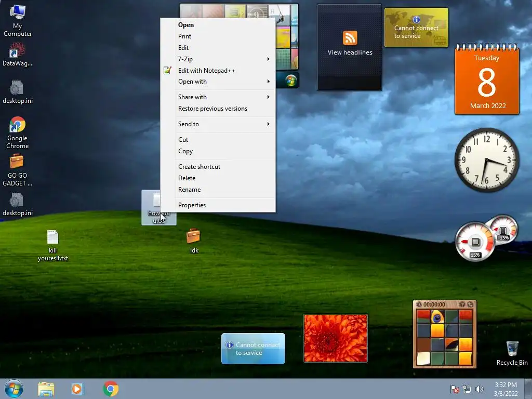Choose Rename in the context menu
The image size is (532, 399).
pos(218,190)
